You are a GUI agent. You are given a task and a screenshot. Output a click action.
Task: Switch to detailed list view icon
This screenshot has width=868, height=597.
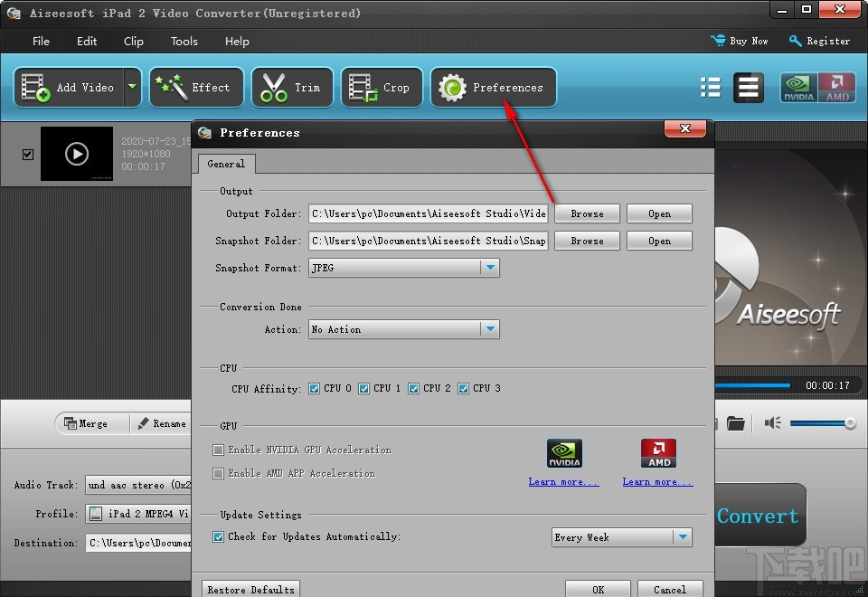(x=749, y=88)
